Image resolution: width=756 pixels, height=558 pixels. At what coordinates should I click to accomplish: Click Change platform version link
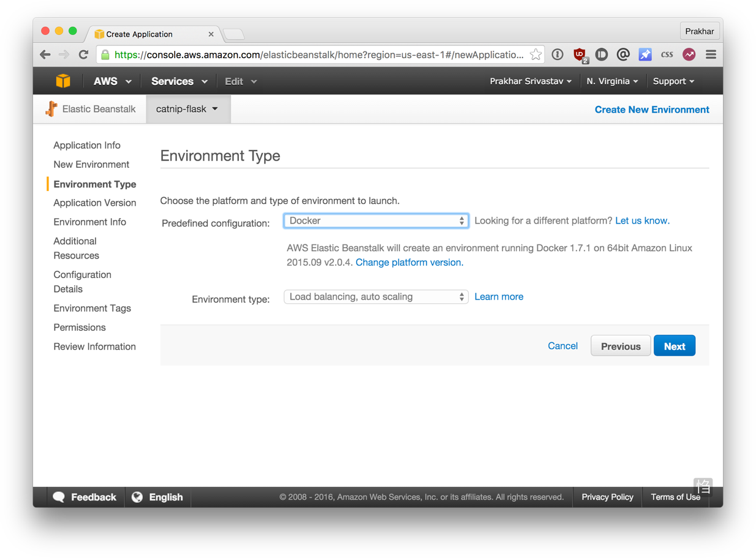409,262
